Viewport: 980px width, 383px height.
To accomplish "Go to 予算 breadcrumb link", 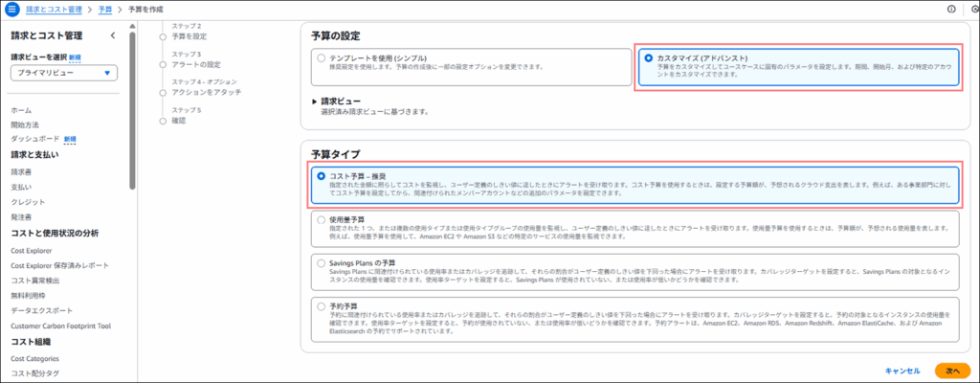I will pyautogui.click(x=105, y=9).
